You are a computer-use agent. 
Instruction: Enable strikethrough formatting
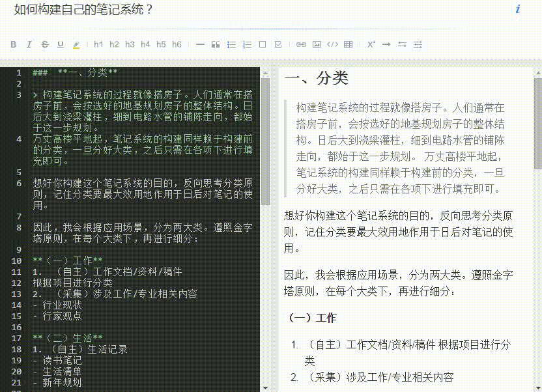[45, 44]
